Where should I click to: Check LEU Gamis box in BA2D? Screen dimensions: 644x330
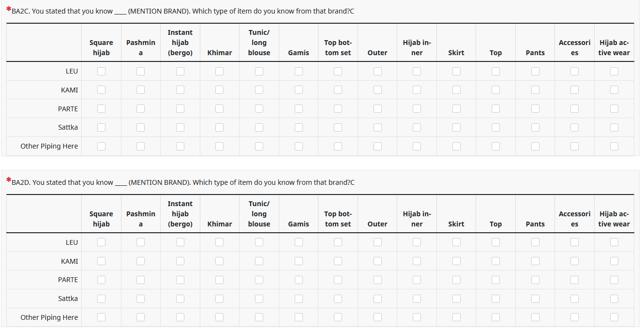[x=299, y=242]
